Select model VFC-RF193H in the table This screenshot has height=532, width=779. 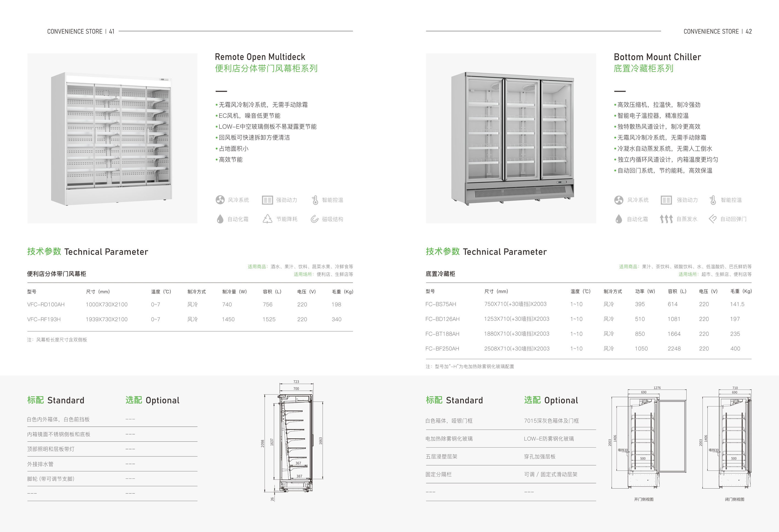pos(44,320)
